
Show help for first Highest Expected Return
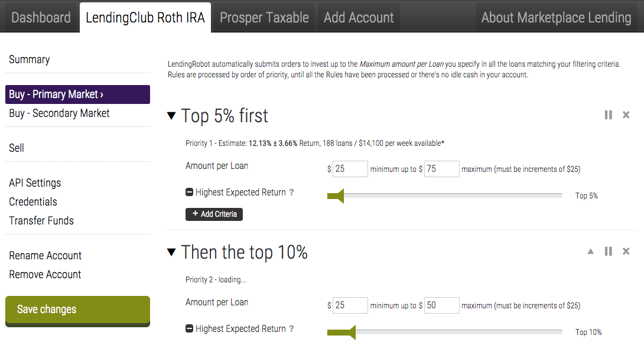292,193
